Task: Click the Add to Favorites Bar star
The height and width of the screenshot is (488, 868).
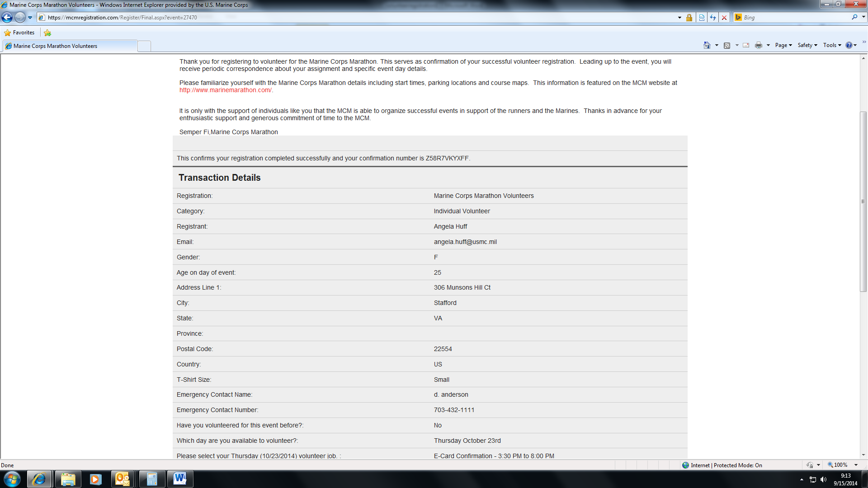Action: [x=47, y=33]
